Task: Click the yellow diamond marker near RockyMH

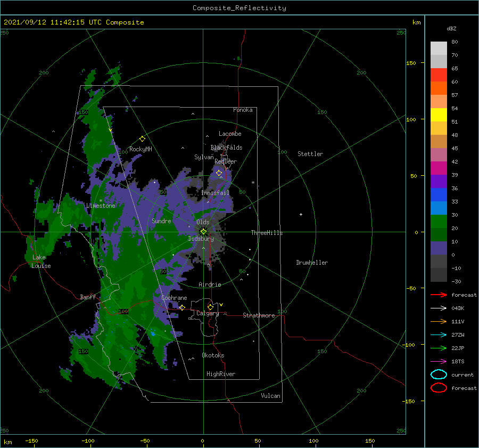Action: [x=142, y=139]
